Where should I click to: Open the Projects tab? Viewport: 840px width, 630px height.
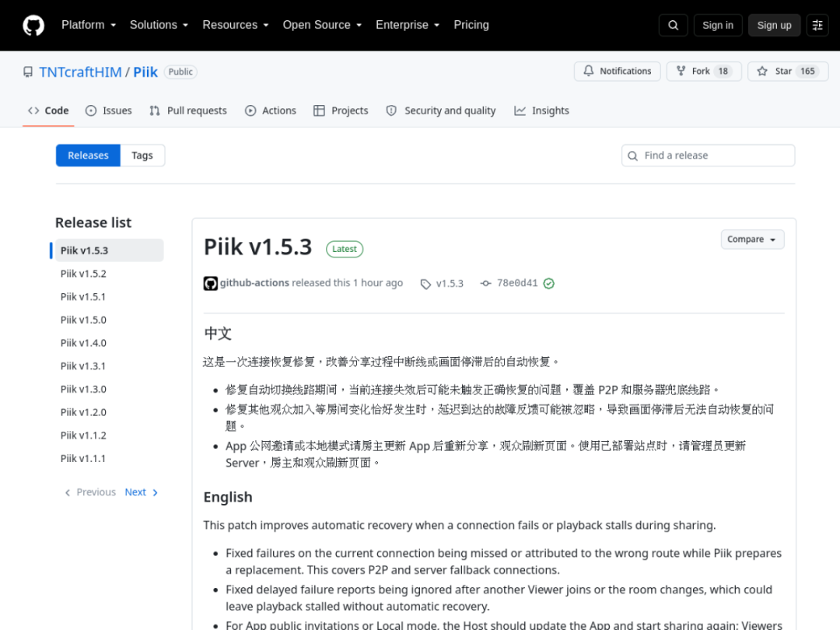coord(341,110)
